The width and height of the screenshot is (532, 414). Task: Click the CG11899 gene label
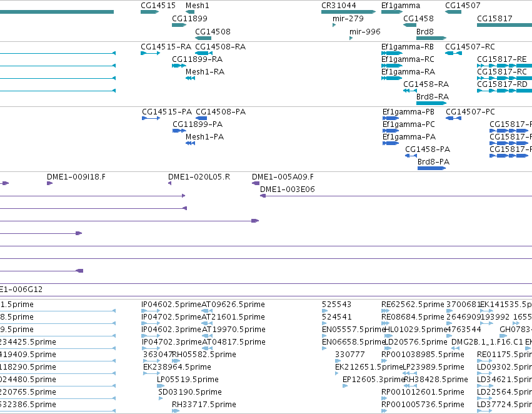tap(189, 18)
